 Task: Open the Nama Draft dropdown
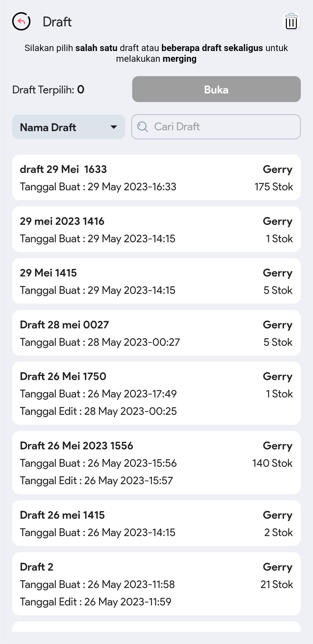point(68,127)
